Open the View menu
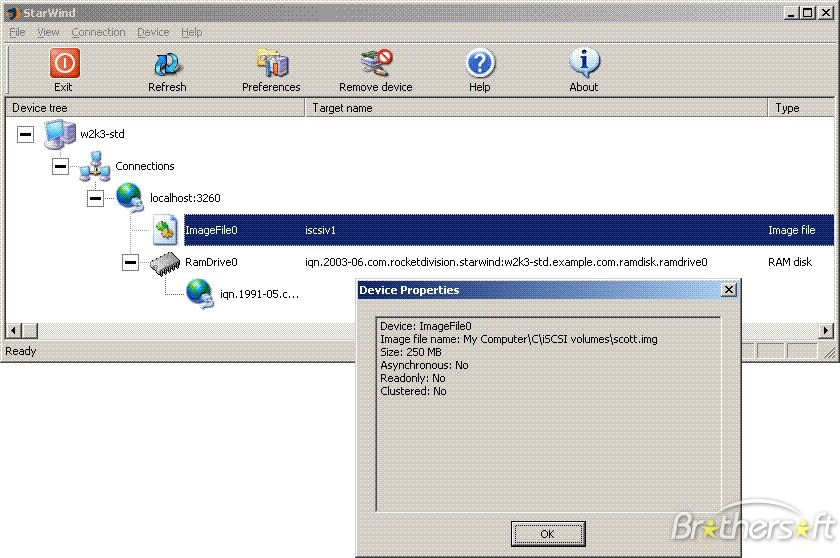The image size is (840, 558). pyautogui.click(x=48, y=32)
